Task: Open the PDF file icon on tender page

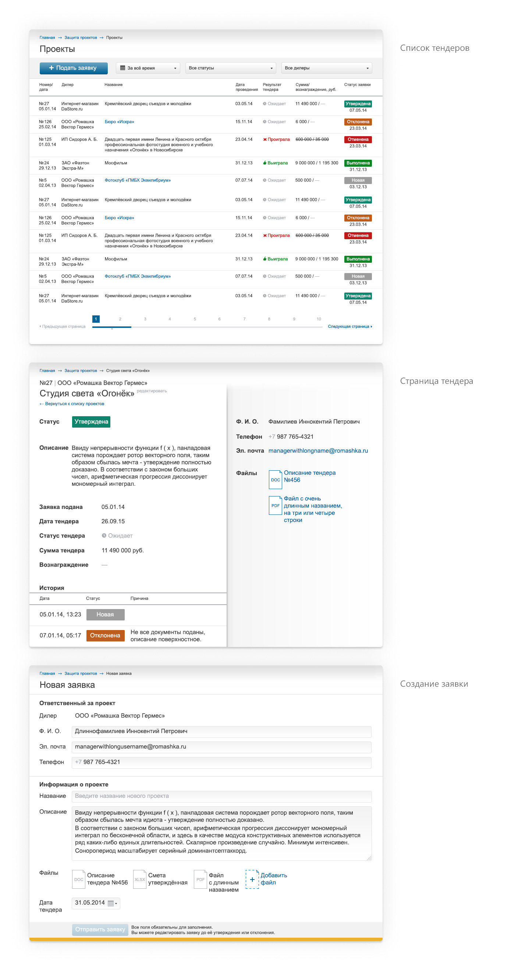Action: (x=275, y=505)
